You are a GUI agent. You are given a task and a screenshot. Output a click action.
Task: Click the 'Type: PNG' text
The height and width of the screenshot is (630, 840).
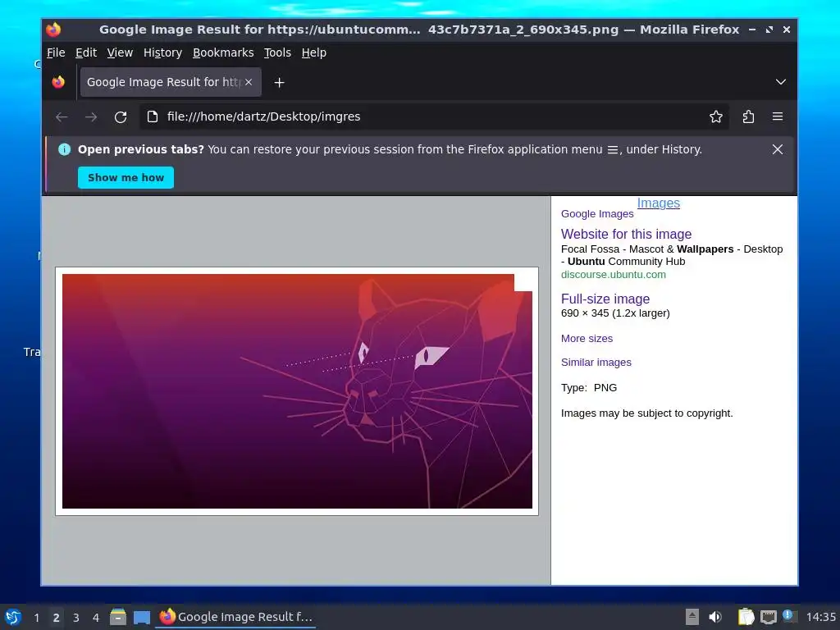pos(589,388)
